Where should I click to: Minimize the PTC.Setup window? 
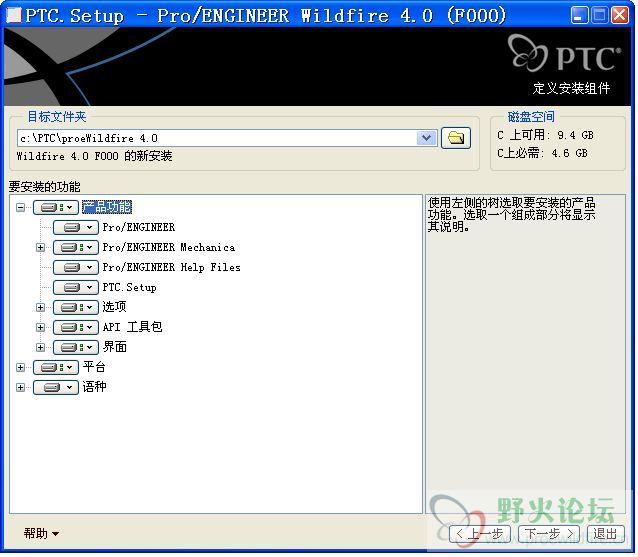coord(579,15)
